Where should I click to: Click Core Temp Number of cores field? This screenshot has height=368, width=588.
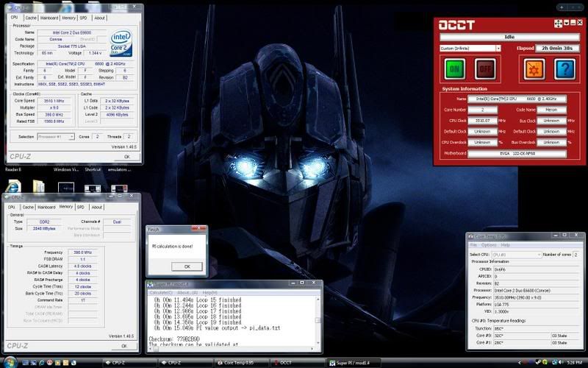point(576,255)
